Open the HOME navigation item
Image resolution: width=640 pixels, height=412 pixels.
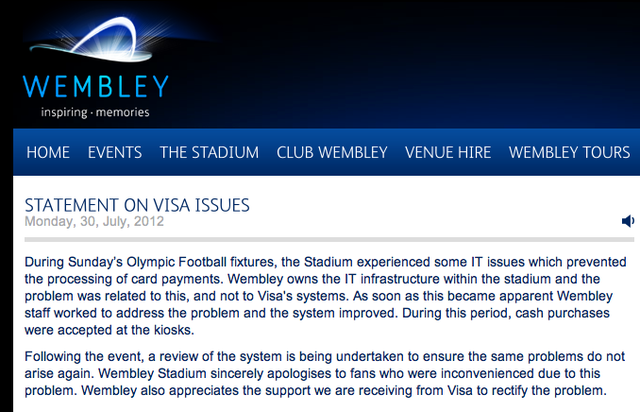(x=48, y=152)
